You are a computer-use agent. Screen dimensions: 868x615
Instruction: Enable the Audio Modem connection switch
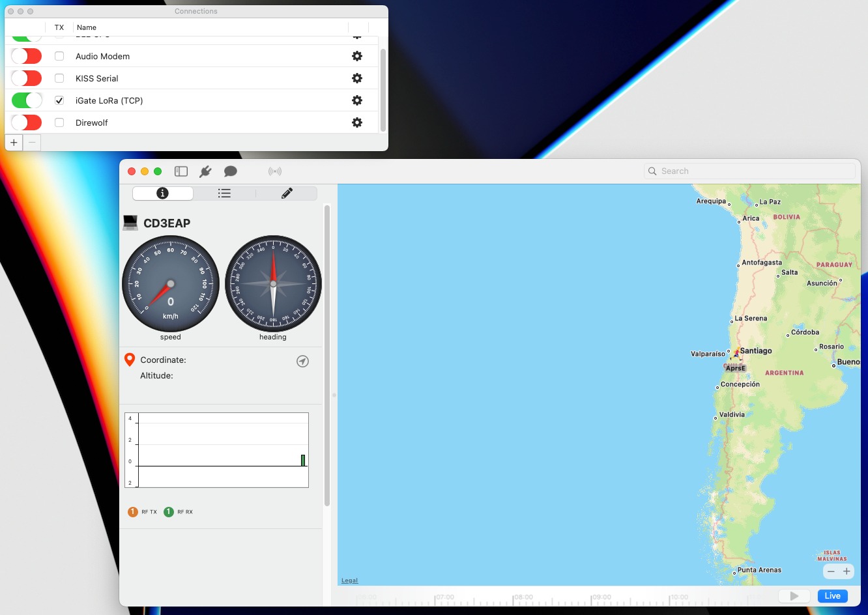pos(27,56)
